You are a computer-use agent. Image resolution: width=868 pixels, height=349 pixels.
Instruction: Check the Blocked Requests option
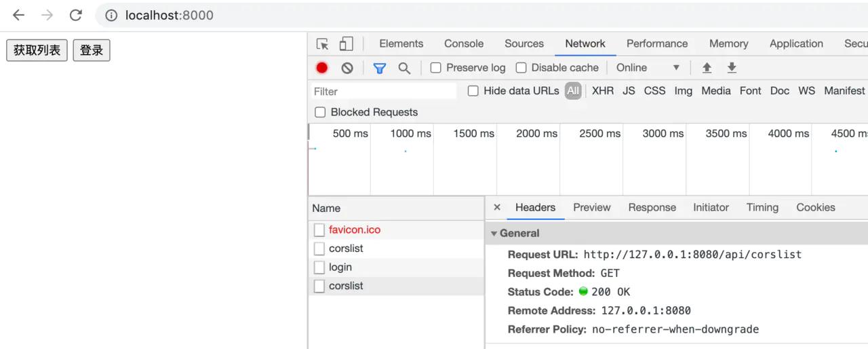pyautogui.click(x=320, y=112)
